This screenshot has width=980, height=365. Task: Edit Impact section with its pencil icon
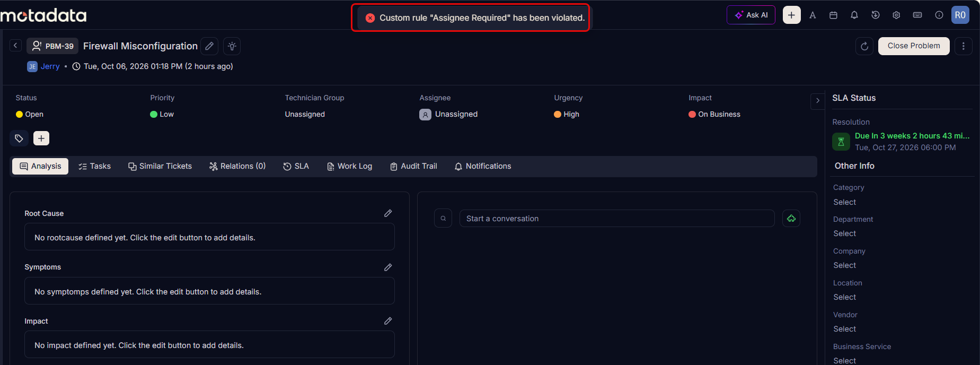[388, 321]
